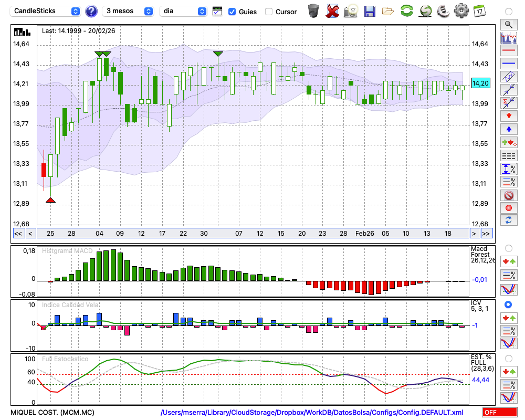Select the blue horizontal line tool

point(508,64)
